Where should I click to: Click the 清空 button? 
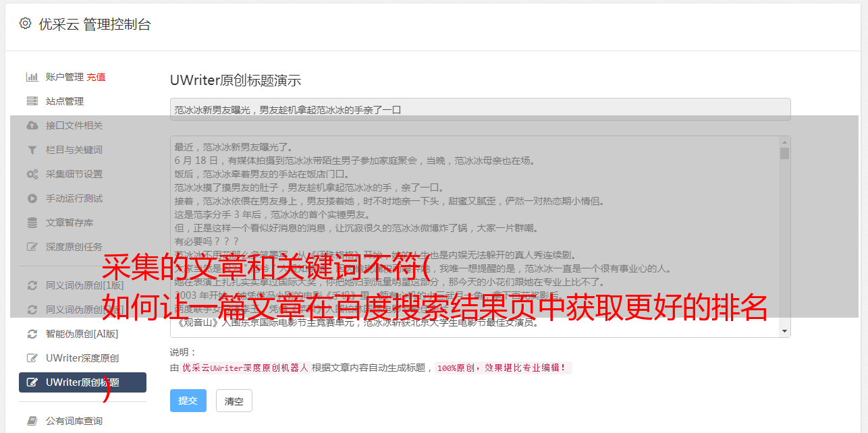coord(234,401)
